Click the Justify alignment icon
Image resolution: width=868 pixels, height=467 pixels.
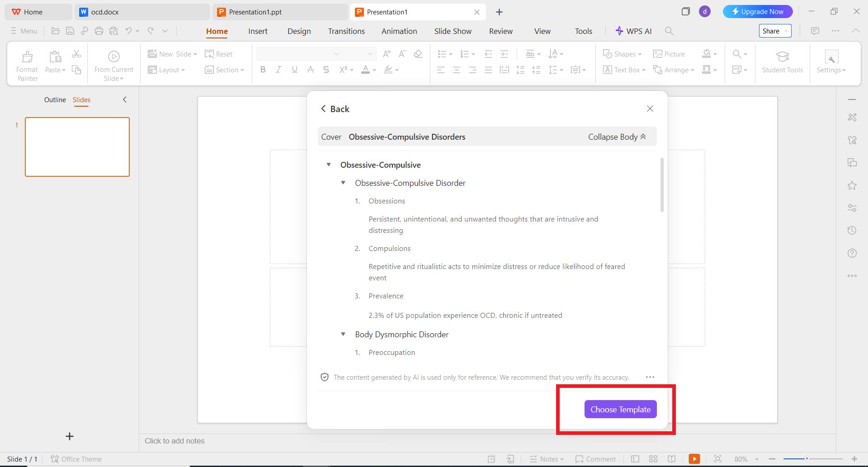point(488,70)
